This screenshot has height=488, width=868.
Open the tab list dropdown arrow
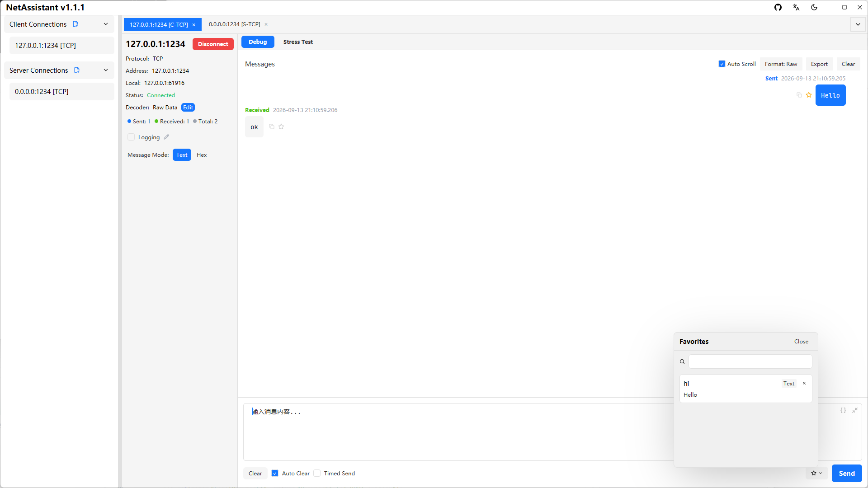858,24
